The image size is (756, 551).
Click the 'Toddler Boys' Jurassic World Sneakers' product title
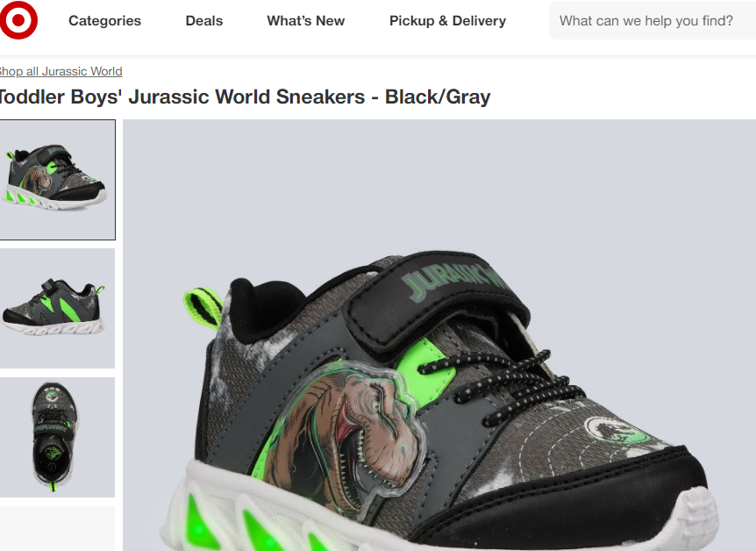point(245,97)
